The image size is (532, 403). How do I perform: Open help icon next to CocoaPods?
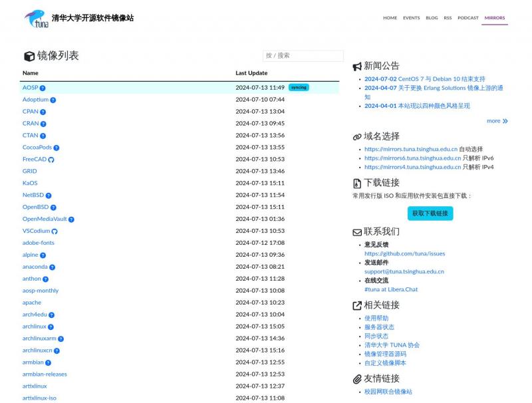coord(57,148)
